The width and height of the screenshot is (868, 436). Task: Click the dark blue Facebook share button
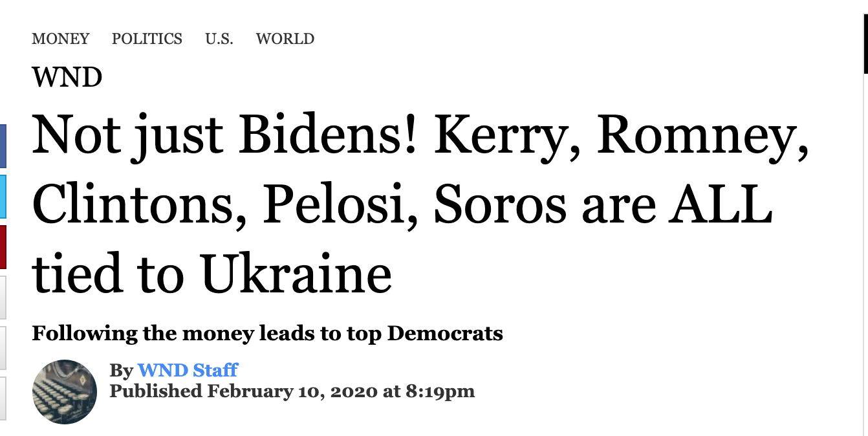(x=3, y=146)
